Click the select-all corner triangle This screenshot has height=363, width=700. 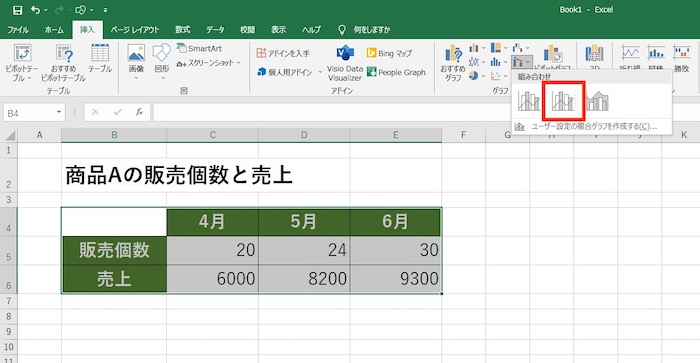pyautogui.click(x=10, y=135)
